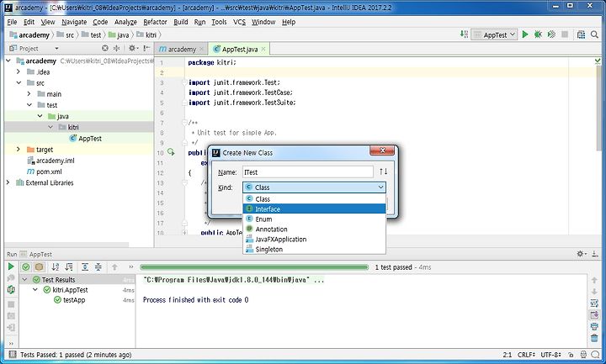Hide the Project tool window icon

click(x=146, y=48)
